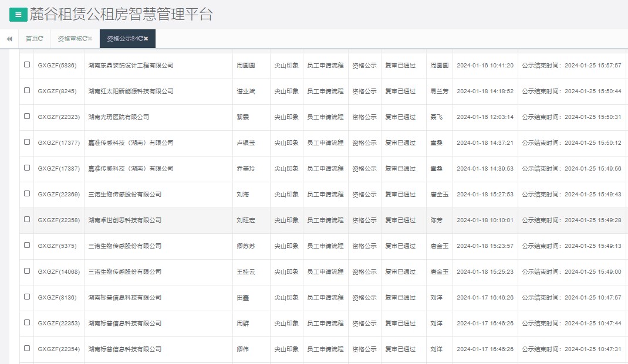Check the checkbox for GXGZF(22354)
Image resolution: width=628 pixels, height=364 pixels.
pyautogui.click(x=26, y=348)
